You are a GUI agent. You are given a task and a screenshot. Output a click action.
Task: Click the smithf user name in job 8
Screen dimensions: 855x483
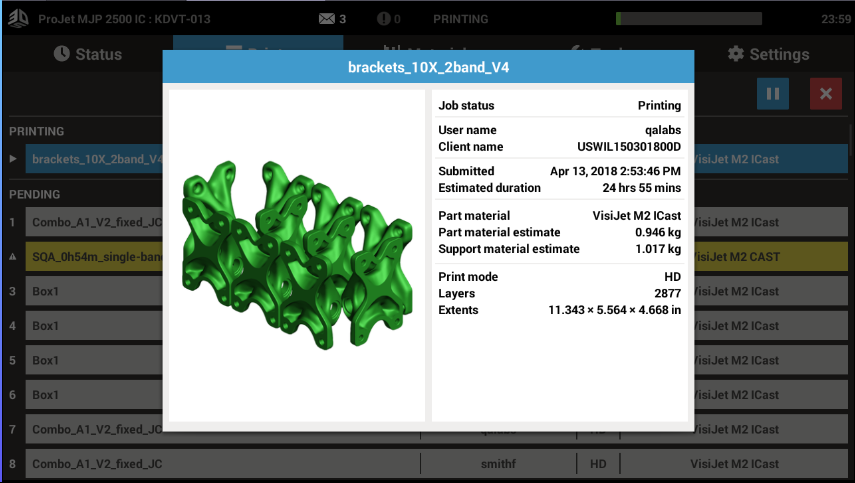pyautogui.click(x=497, y=464)
